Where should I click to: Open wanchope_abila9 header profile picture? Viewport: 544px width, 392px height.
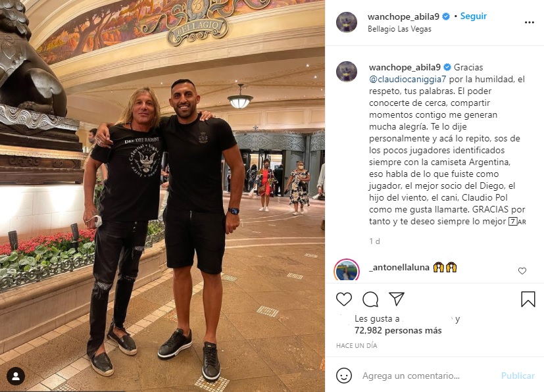pyautogui.click(x=347, y=22)
